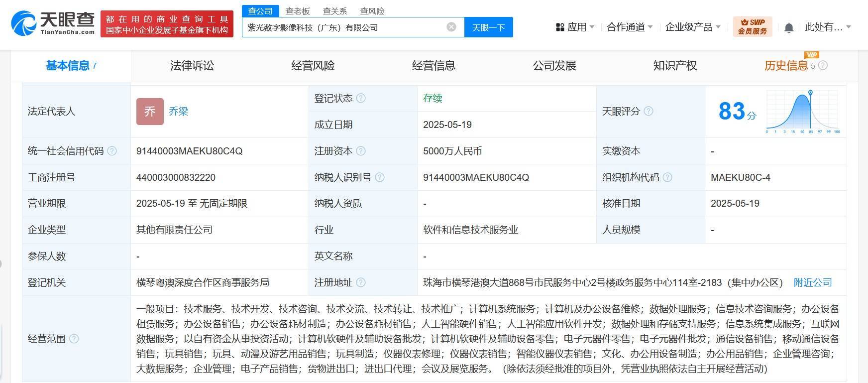Viewport: 868px width, 383px height.
Task: Open the notification bell
Action: click(x=789, y=27)
